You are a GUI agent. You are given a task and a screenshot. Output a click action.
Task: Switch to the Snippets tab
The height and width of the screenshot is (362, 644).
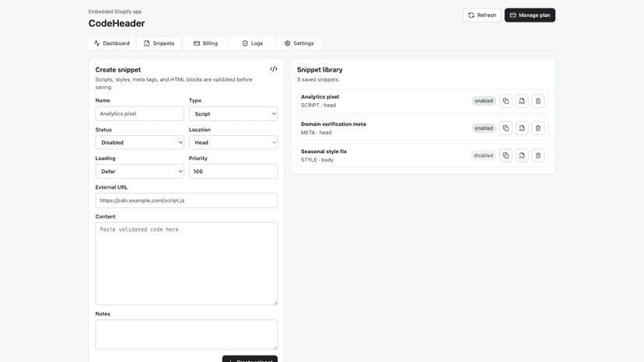coord(159,43)
